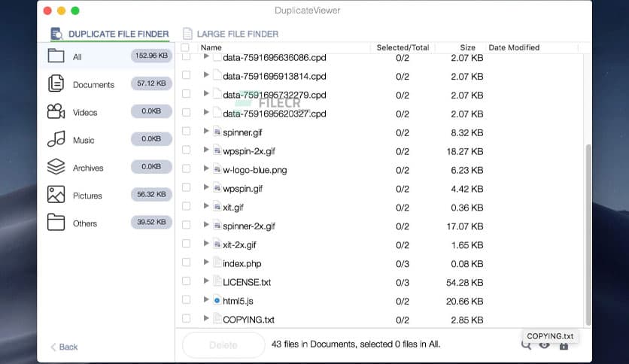629x364 pixels.
Task: Expand the LICENSE.txt duplicates
Action: 206,281
